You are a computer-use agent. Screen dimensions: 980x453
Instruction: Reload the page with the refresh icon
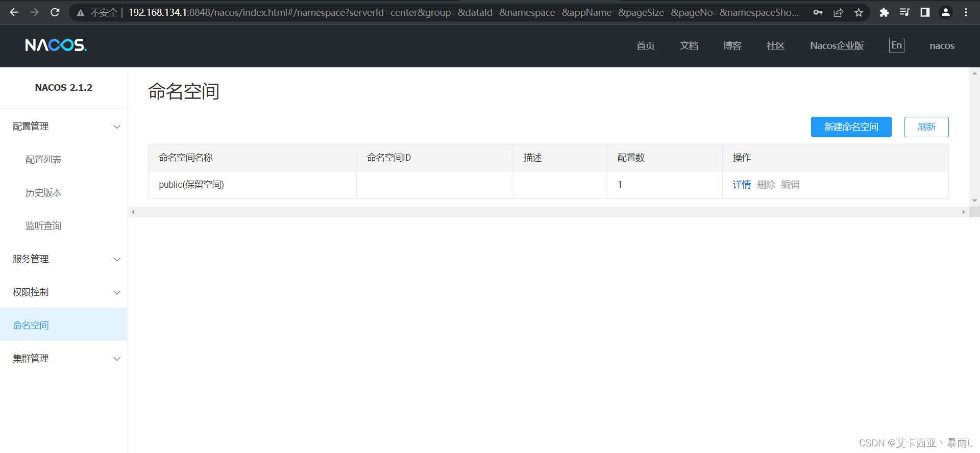(x=55, y=12)
